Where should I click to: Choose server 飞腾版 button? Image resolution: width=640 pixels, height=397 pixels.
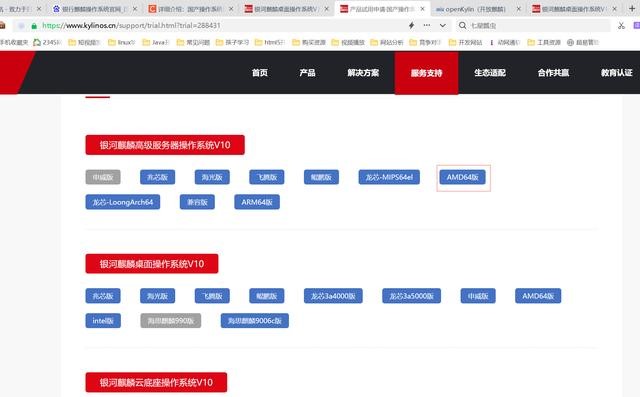(267, 177)
